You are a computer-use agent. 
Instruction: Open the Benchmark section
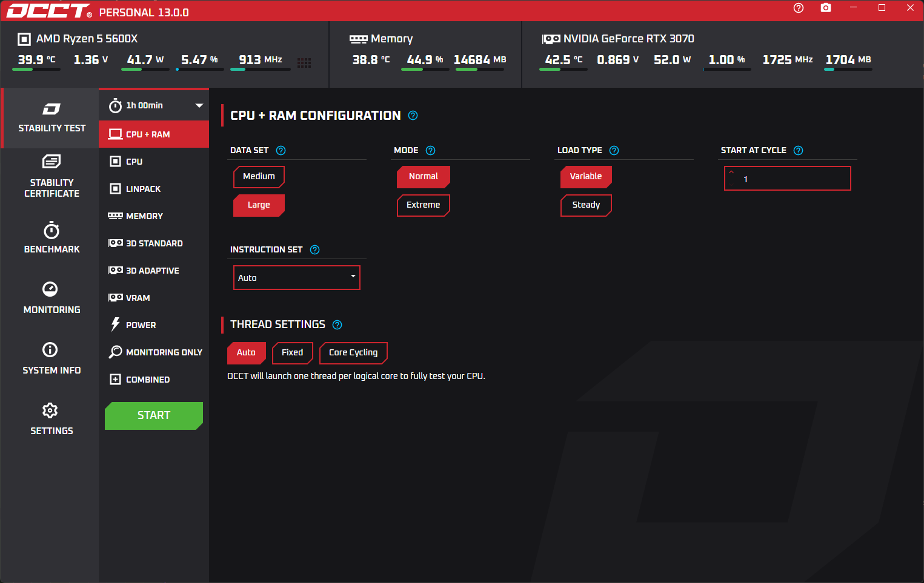pyautogui.click(x=51, y=237)
